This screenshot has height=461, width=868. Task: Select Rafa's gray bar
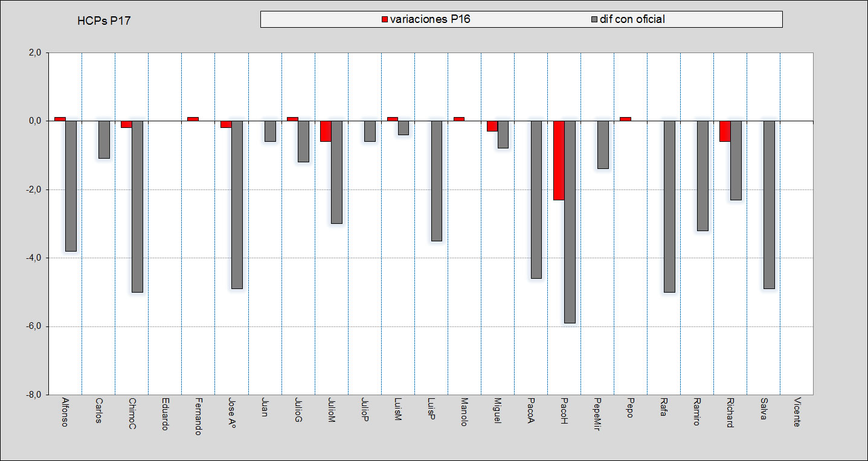coord(669,206)
